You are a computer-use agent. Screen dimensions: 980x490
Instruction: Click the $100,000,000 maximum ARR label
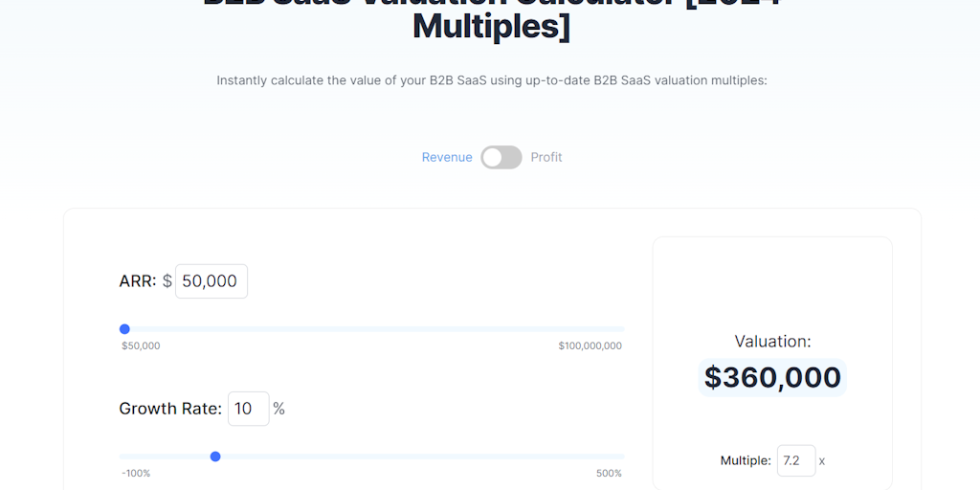[590, 345]
